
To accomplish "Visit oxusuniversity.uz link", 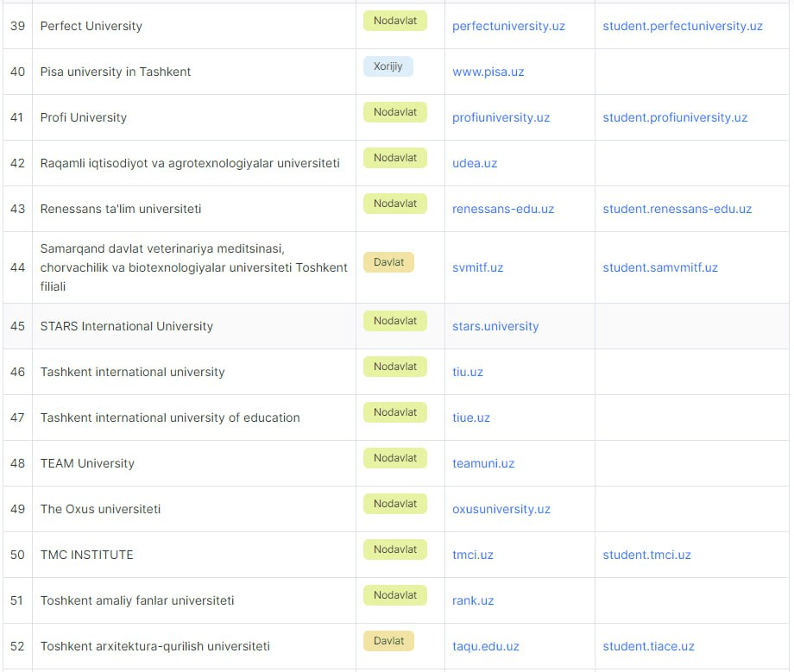I will [501, 509].
